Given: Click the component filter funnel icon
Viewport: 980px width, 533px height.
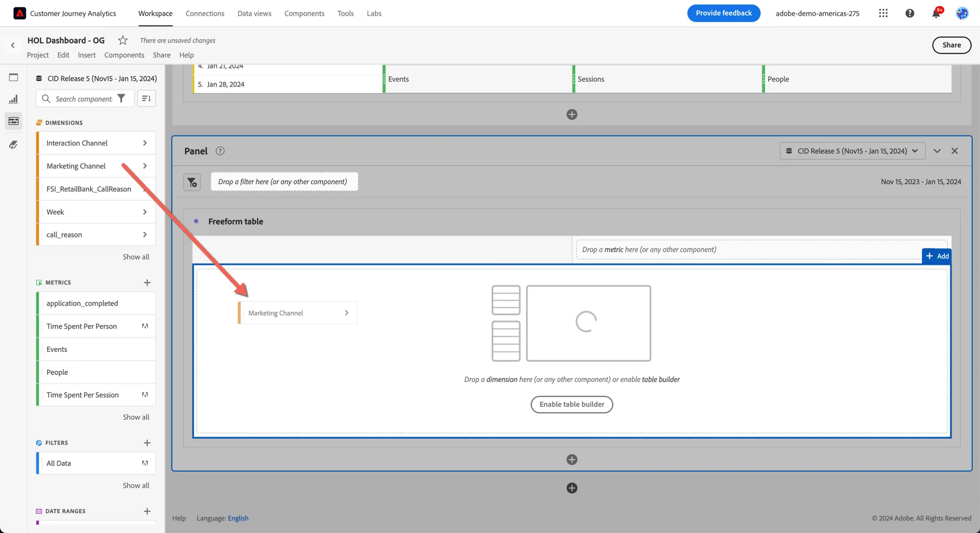Looking at the screenshot, I should (x=121, y=99).
